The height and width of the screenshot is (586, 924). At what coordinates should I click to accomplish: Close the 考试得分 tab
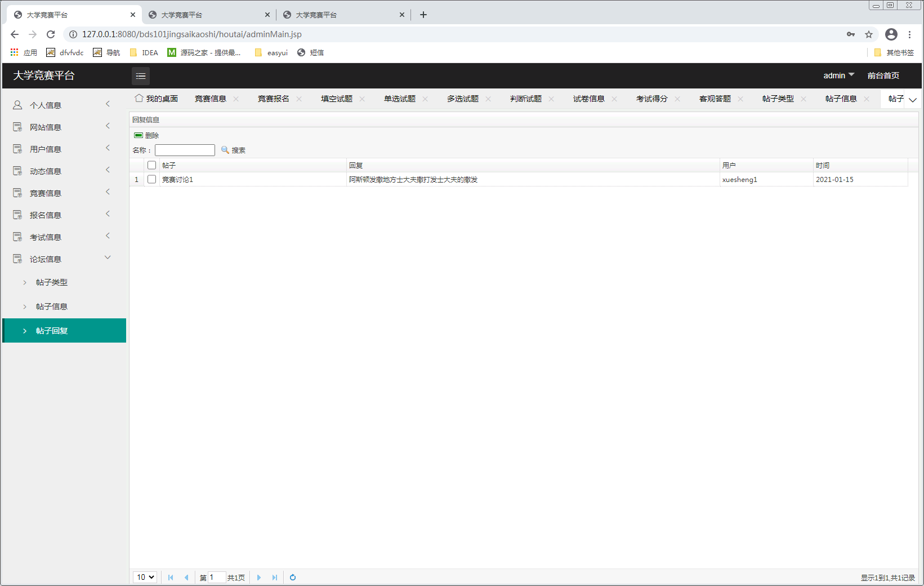(677, 99)
